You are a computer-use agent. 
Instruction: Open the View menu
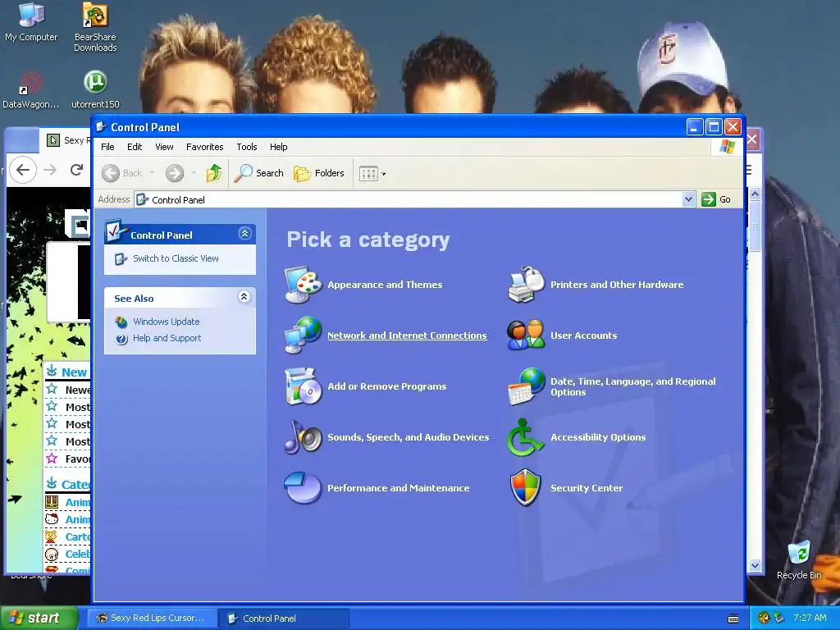164,147
